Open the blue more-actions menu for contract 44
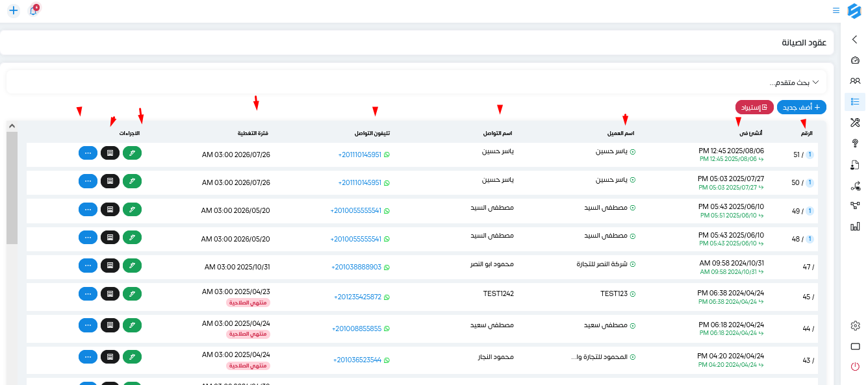This screenshot has height=385, width=868. pos(88,328)
